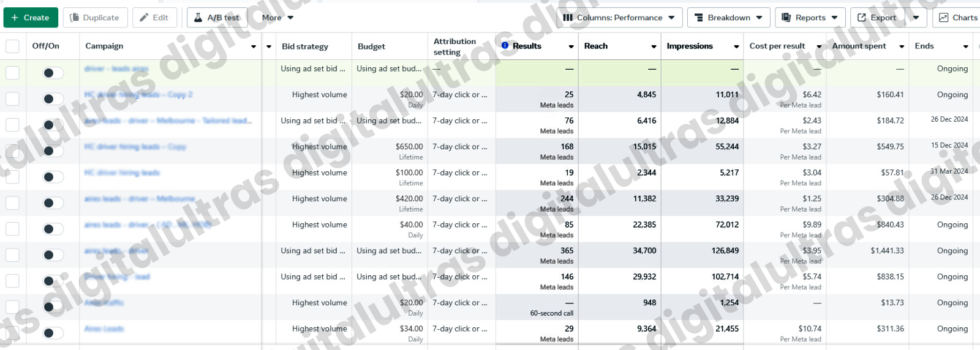Sort by the Reach column header
This screenshot has width=980, height=350.
click(596, 46)
